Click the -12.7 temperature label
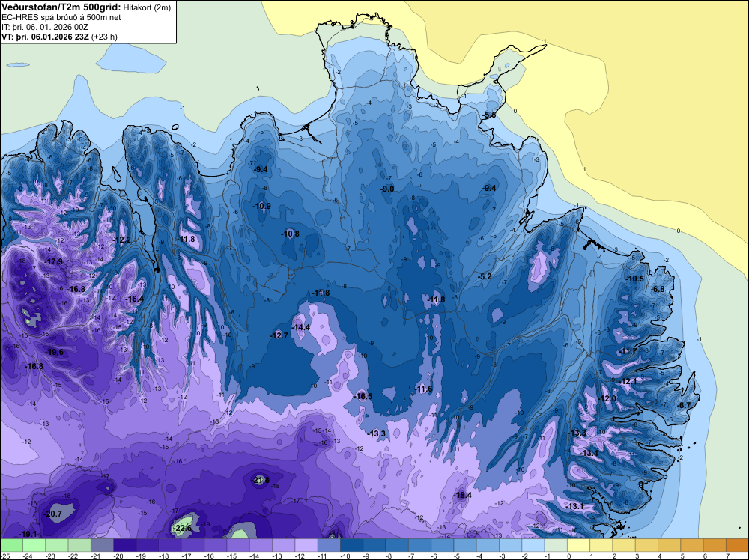 pos(279,335)
